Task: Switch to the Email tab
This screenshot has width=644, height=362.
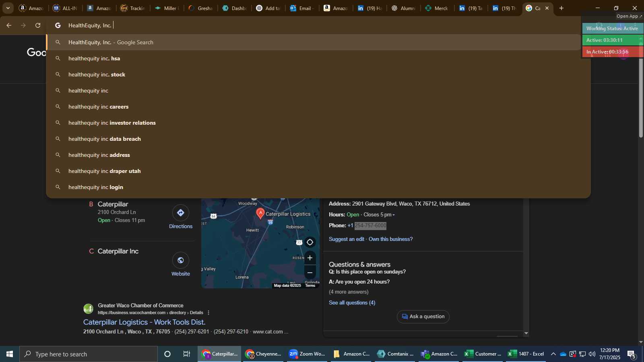Action: click(302, 8)
